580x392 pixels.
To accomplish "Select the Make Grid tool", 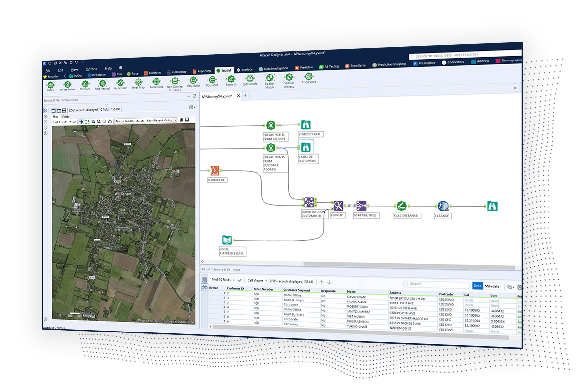I will click(156, 83).
